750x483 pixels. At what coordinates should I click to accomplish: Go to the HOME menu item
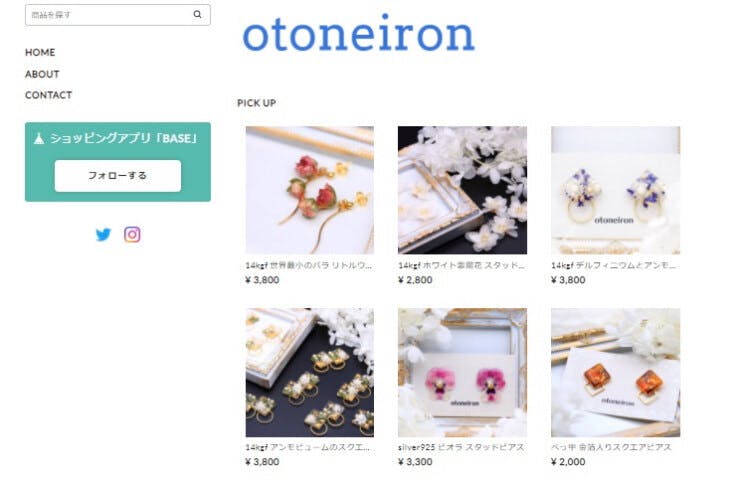click(x=40, y=52)
